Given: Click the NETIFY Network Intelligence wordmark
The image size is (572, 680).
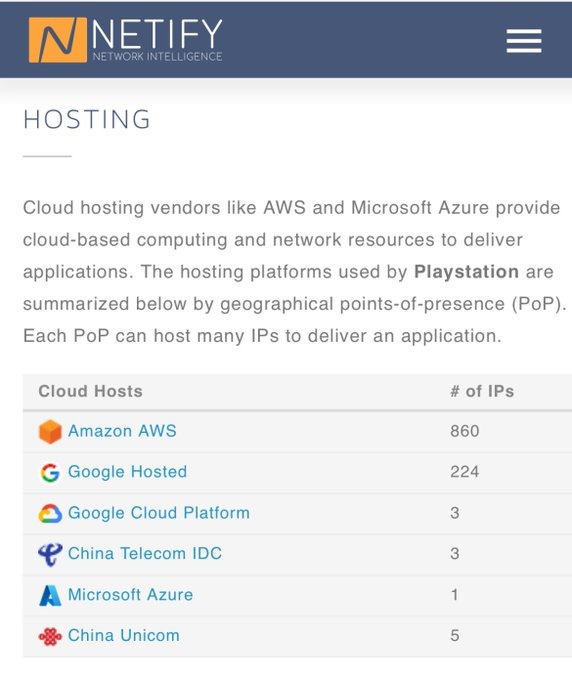Looking at the screenshot, I should (157, 40).
